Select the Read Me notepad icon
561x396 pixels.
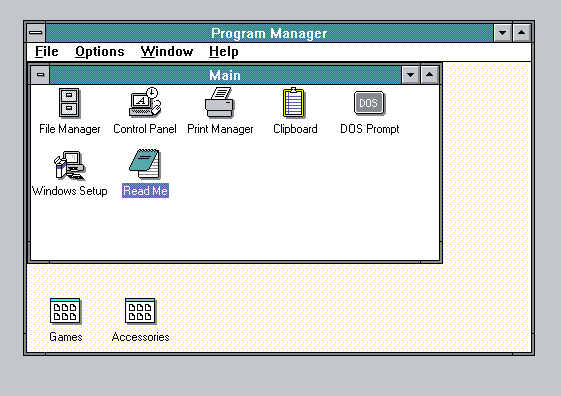point(145,164)
